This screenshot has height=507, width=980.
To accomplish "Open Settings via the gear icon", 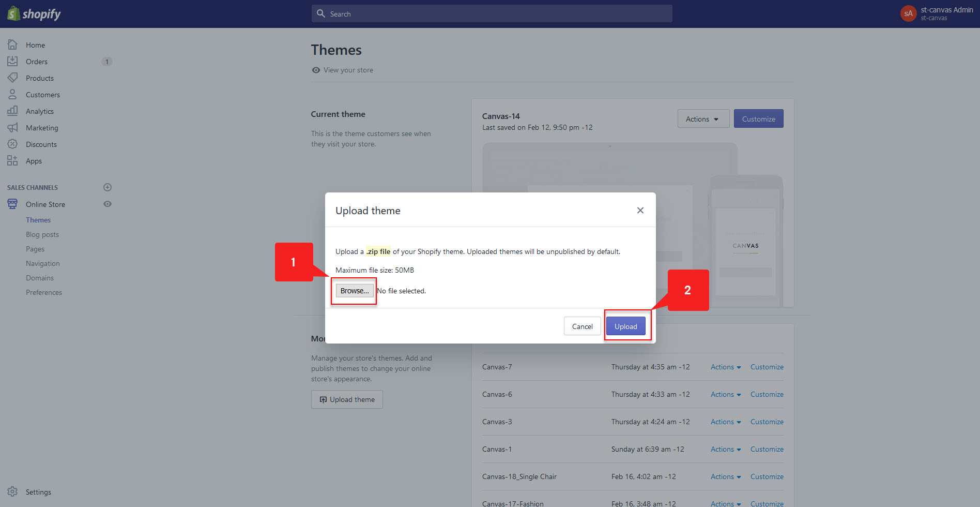I will (12, 491).
